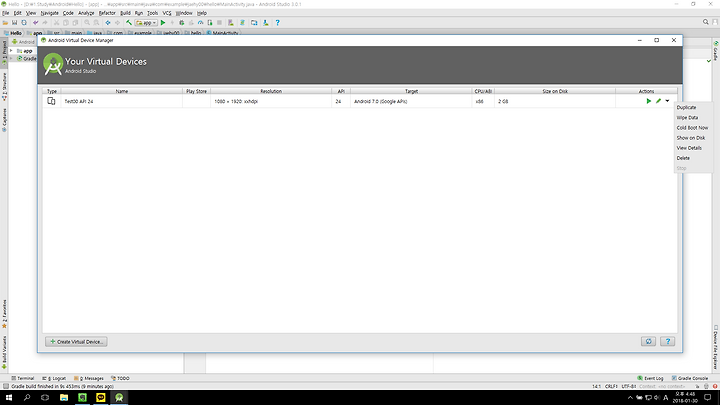Open the VCS menu
This screenshot has width=720, height=405.
click(167, 13)
